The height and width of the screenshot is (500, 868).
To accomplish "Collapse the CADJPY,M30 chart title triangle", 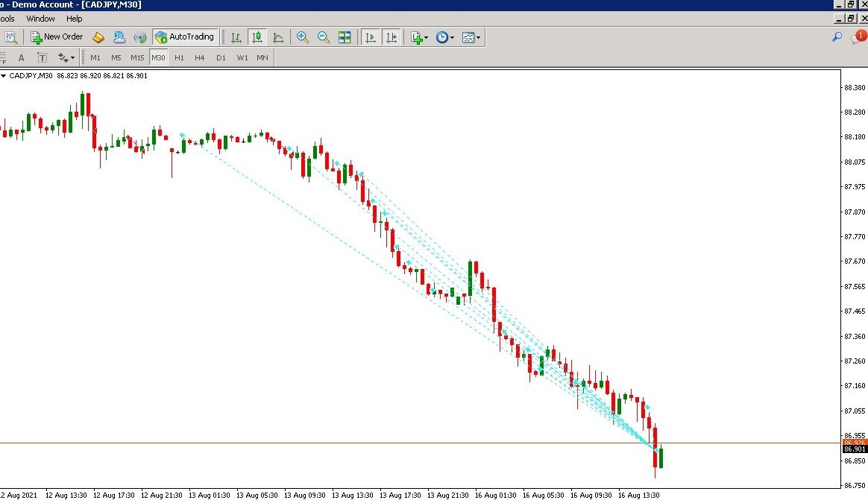I will tap(3, 76).
